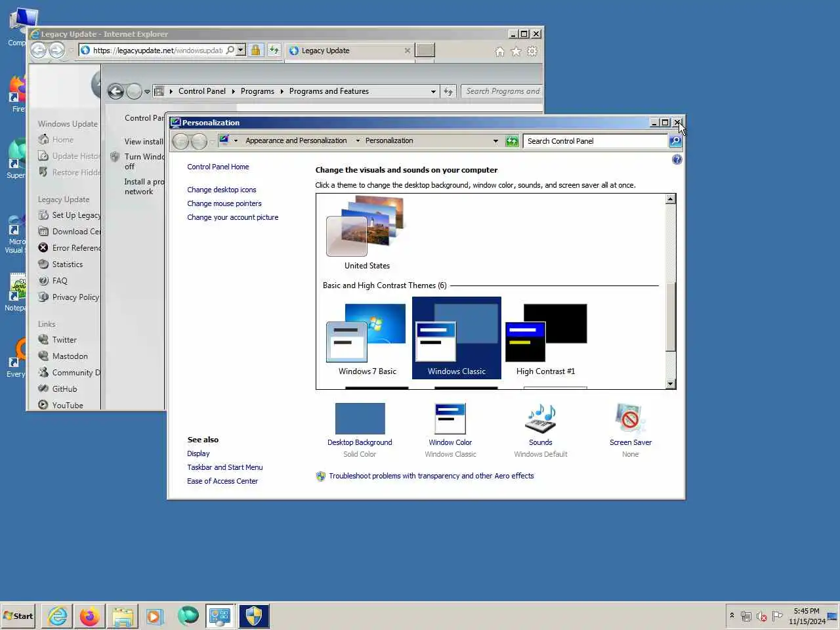Click the Programs breadcrumb item
Image resolution: width=840 pixels, height=630 pixels.
tap(257, 92)
